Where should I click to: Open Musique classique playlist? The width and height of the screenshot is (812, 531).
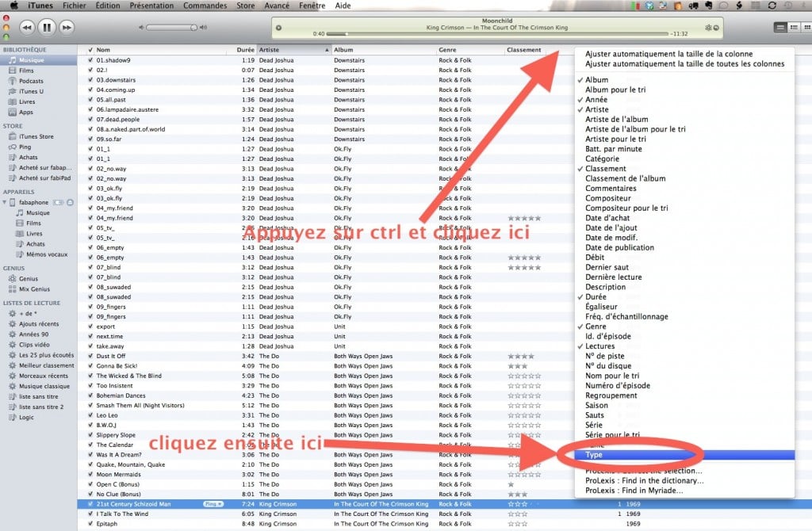[x=44, y=386]
